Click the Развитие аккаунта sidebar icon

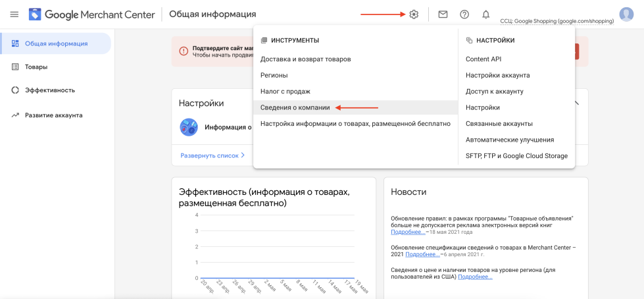15,115
